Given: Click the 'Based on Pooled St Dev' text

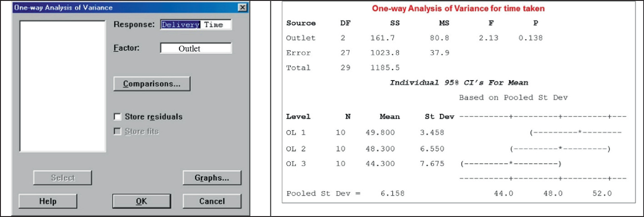Looking at the screenshot, I should coord(513,97).
